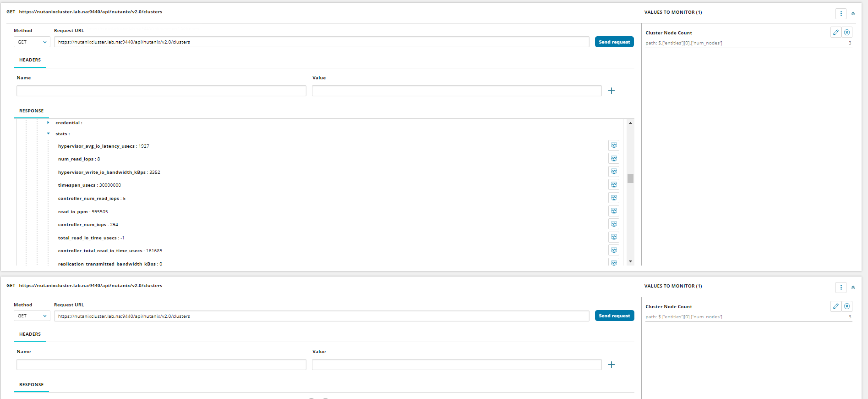Screen dimensions: 868x399
Task: Click the response scrollbar down arrow
Action: (631, 261)
